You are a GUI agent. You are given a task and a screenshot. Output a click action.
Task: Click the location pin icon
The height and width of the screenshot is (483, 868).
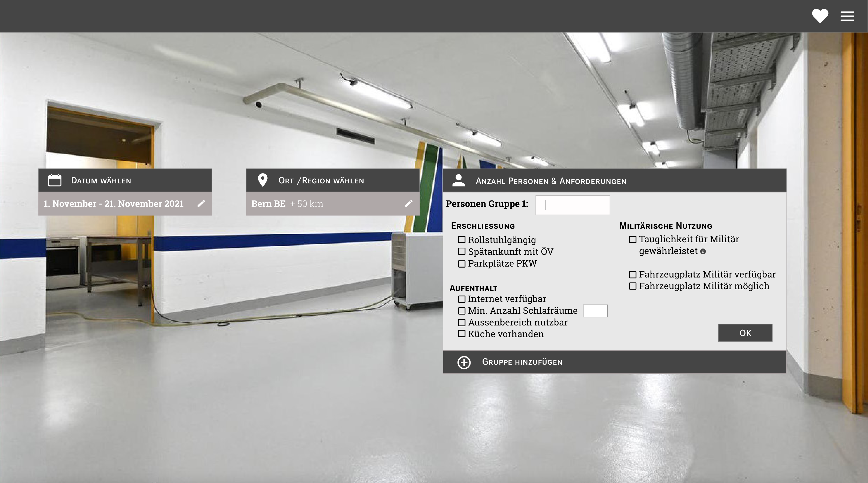[262, 180]
